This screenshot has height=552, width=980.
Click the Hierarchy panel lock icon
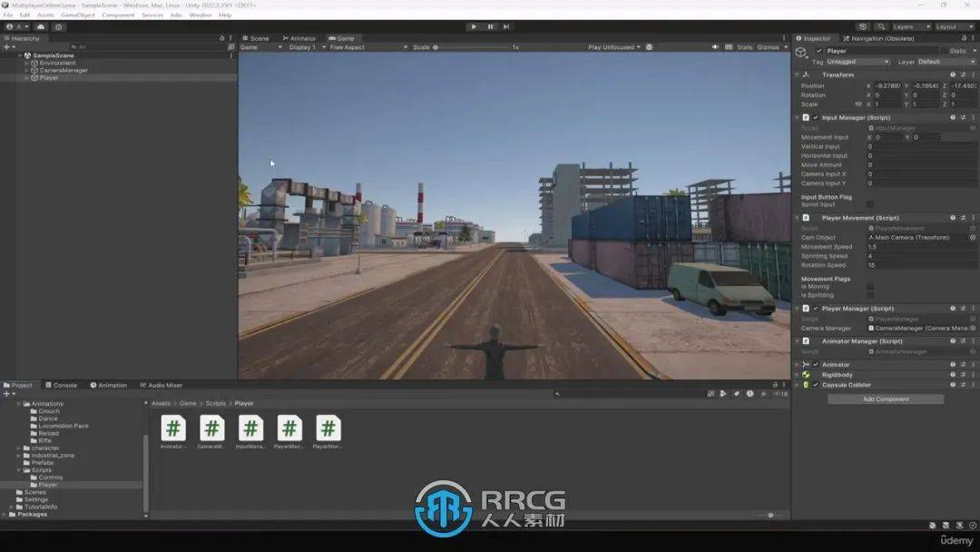221,38
